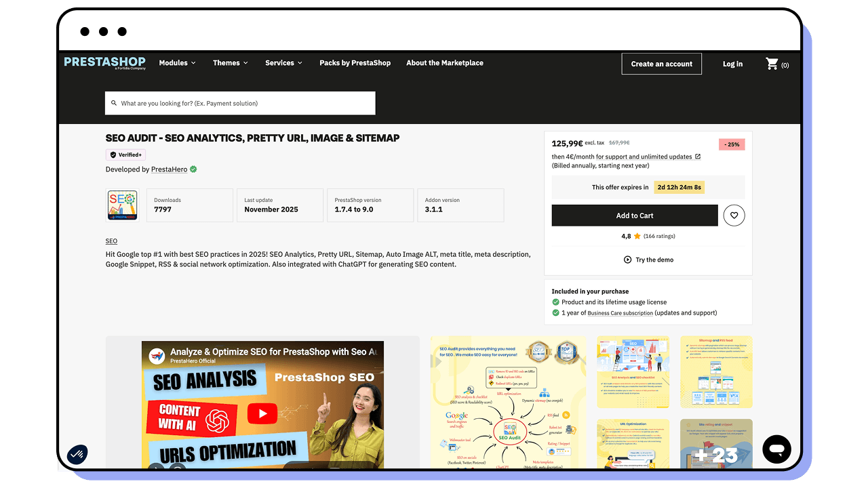Click the PrestaShop logo
The width and height of the screenshot is (868, 488).
[x=104, y=62]
